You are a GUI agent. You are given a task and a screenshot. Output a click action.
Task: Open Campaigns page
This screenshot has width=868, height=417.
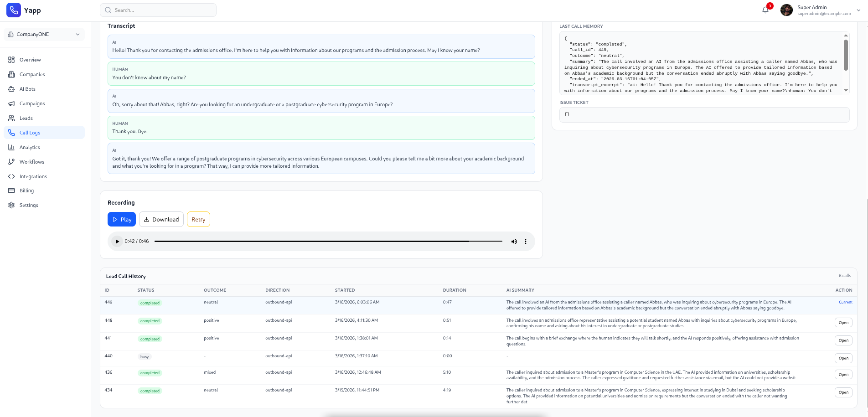point(32,103)
